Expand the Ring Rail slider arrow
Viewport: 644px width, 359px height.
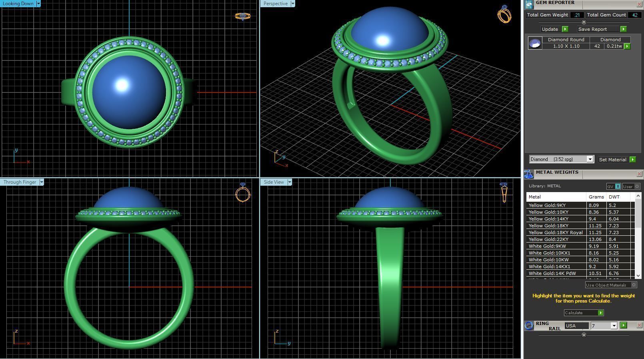pos(584,335)
